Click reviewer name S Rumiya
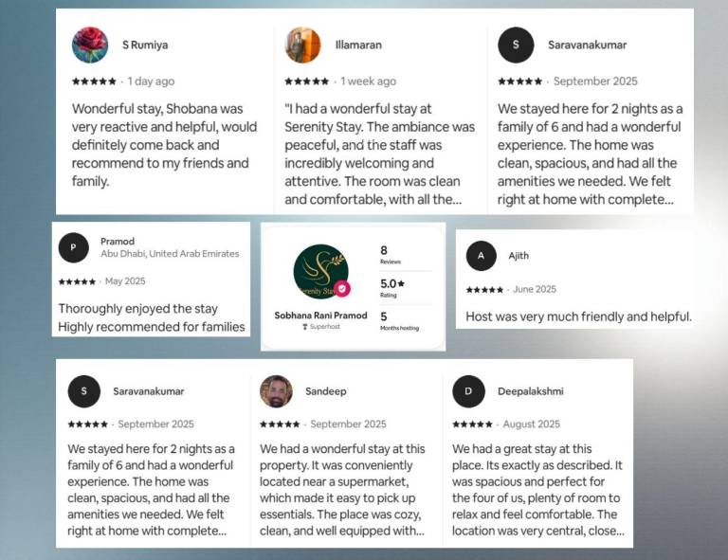Image resolution: width=728 pixels, height=560 pixels. coord(145,45)
